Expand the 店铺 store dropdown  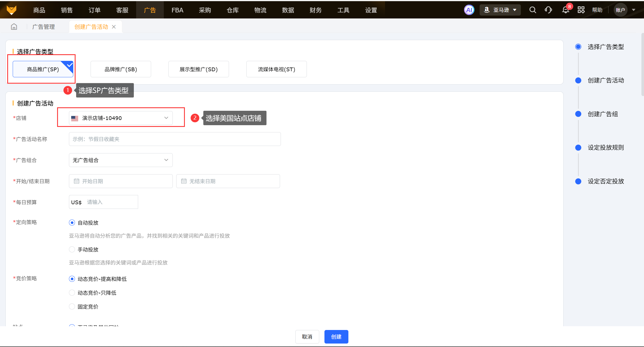121,118
